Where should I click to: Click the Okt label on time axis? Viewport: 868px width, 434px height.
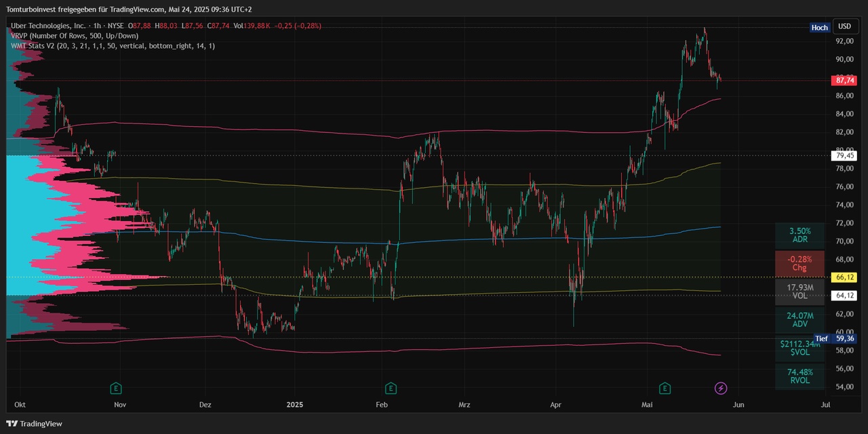pyautogui.click(x=20, y=405)
